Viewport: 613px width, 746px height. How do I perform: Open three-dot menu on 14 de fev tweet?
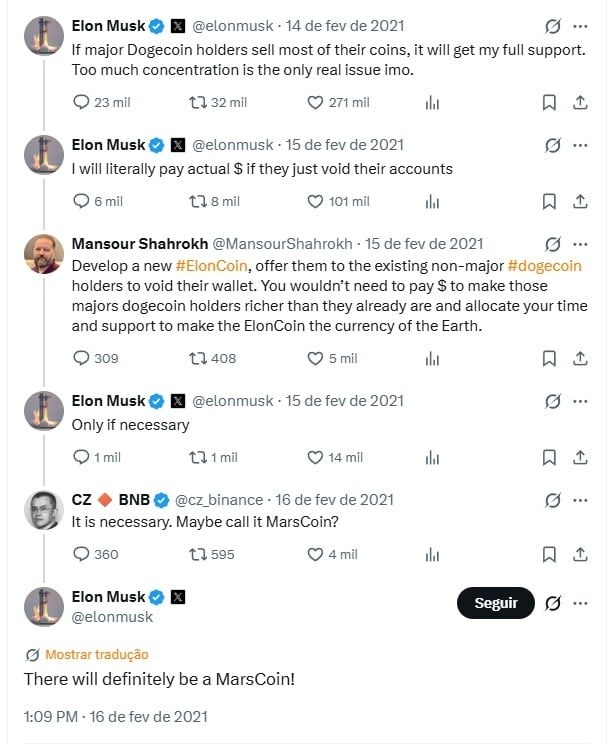point(580,26)
